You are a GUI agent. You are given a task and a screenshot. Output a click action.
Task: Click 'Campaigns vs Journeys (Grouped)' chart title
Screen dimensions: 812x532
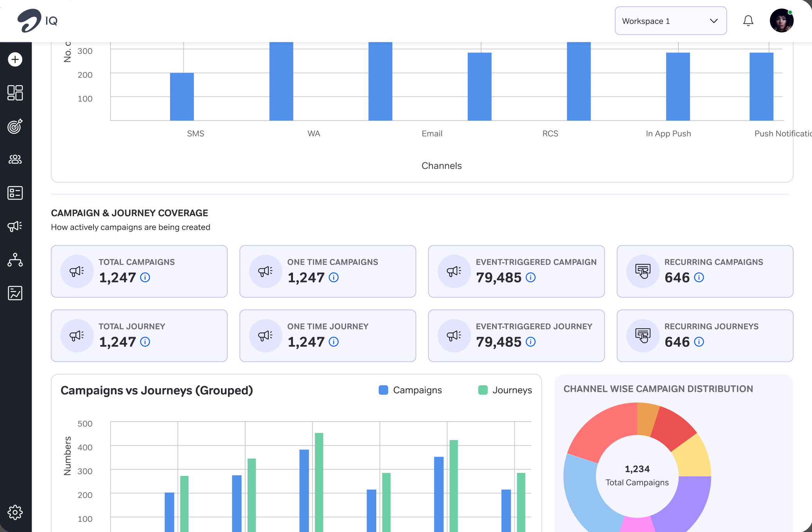pos(157,390)
